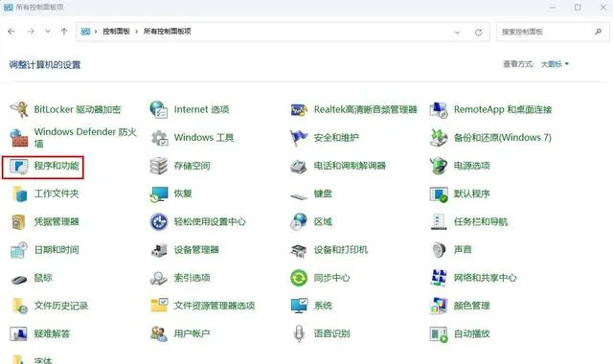The width and height of the screenshot is (613, 364).
Task: Open the 系统 text link
Action: (323, 306)
